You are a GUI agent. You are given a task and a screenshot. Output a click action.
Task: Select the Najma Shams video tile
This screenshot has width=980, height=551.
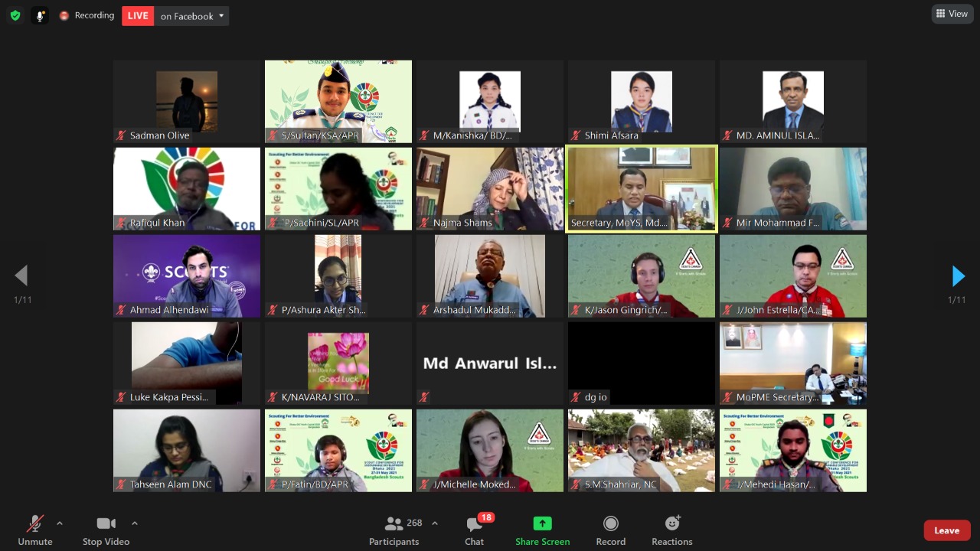(x=490, y=188)
